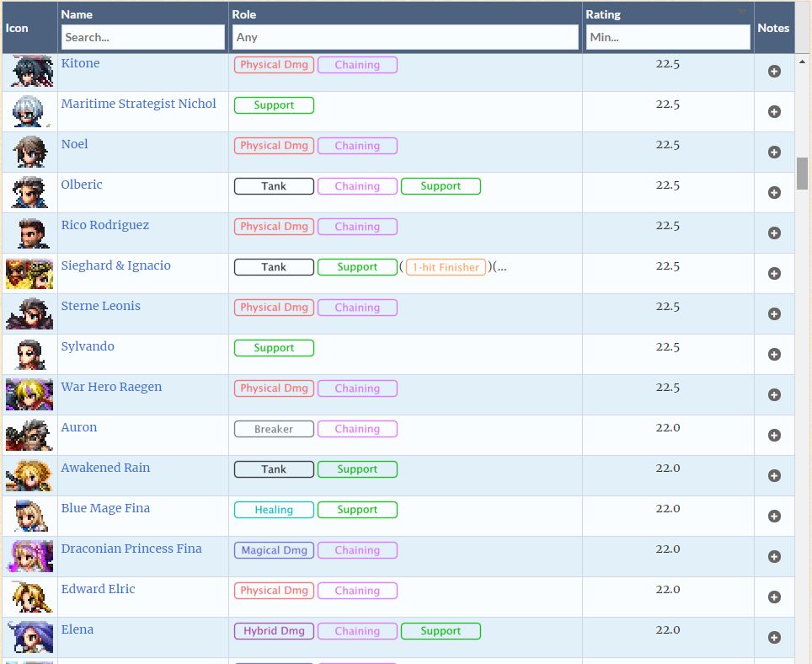Click Elena's character sprite icon
Screen dimensions: 812x664
pyautogui.click(x=30, y=637)
